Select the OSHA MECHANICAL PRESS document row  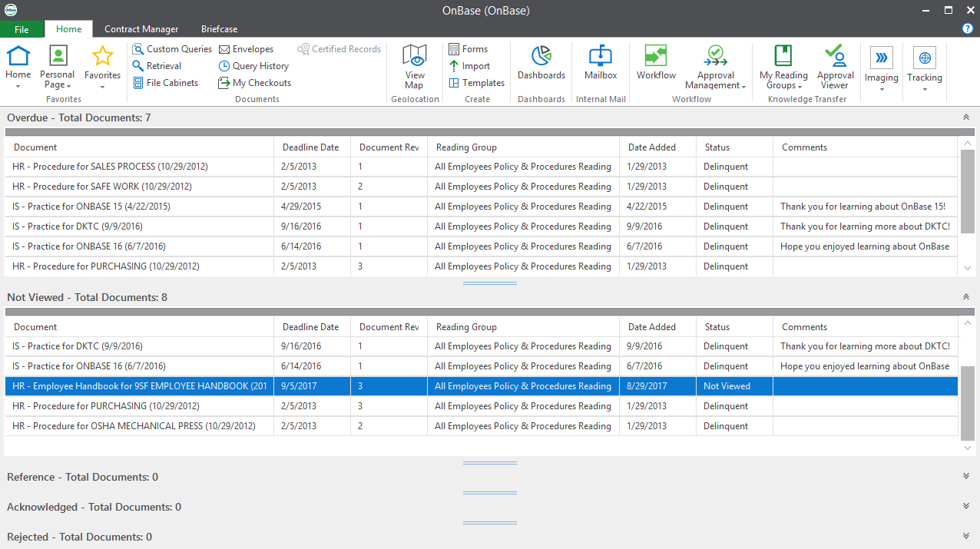138,426
